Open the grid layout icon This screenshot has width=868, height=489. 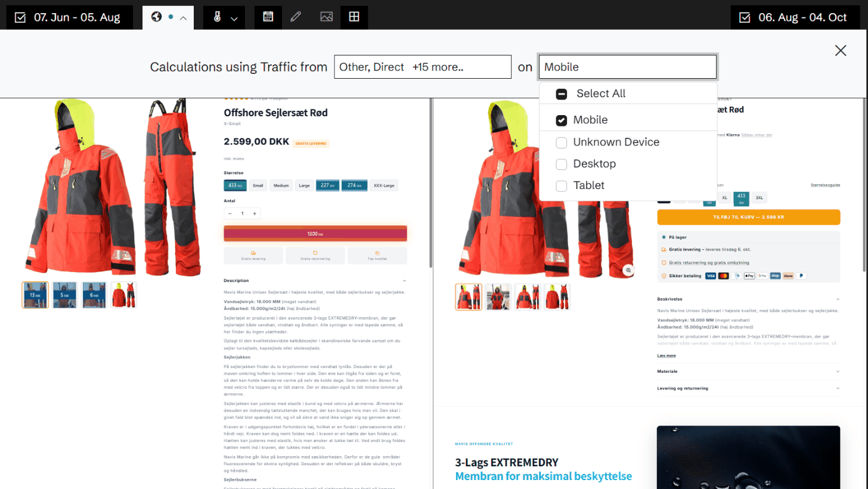[x=354, y=17]
